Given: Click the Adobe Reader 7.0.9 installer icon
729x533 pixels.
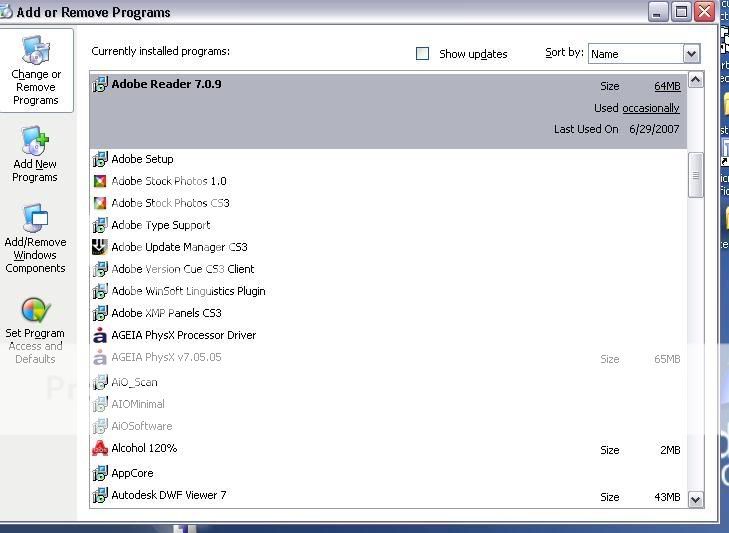Looking at the screenshot, I should (x=100, y=84).
